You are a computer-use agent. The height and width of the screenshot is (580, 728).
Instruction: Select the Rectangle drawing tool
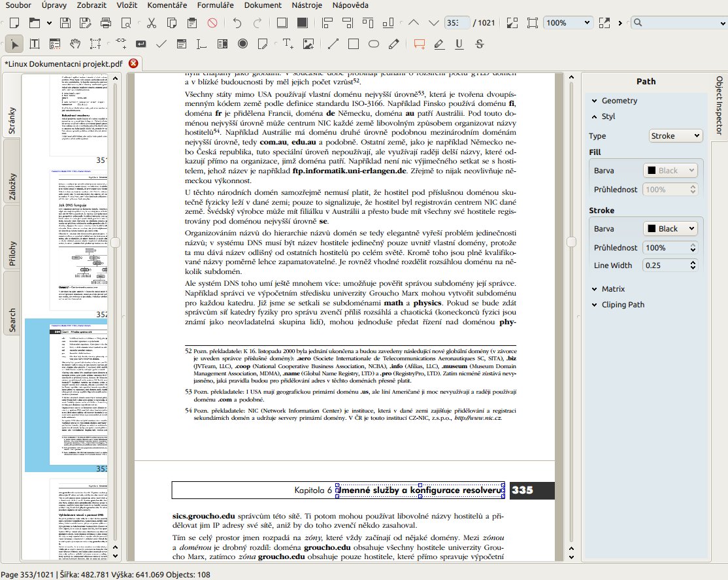click(x=354, y=44)
